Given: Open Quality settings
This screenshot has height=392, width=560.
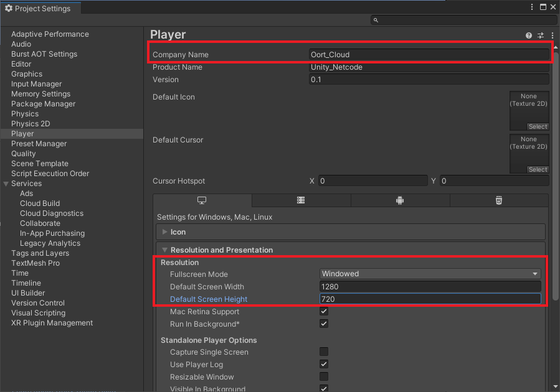Looking at the screenshot, I should (24, 154).
